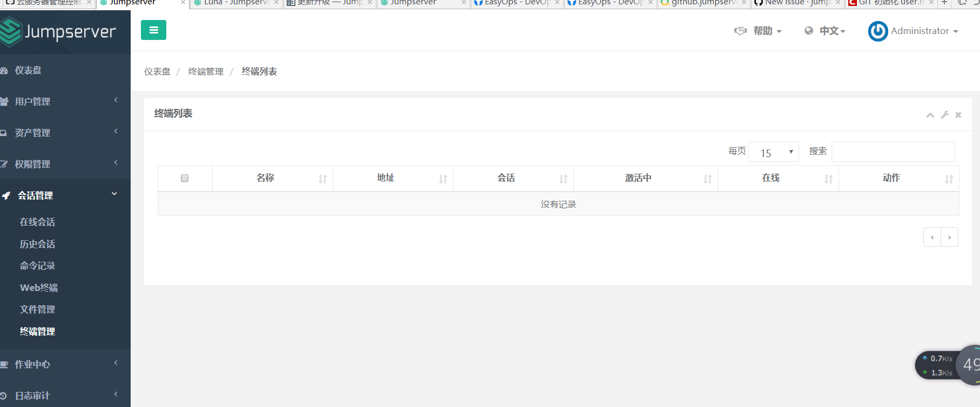
Task: Sort by the 会话 column sort icon
Action: click(564, 179)
